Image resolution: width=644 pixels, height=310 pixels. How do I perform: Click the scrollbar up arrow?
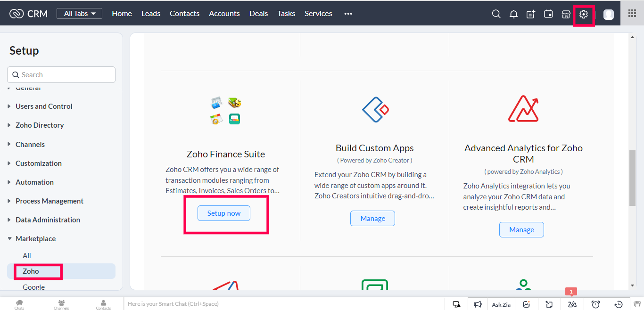(633, 36)
